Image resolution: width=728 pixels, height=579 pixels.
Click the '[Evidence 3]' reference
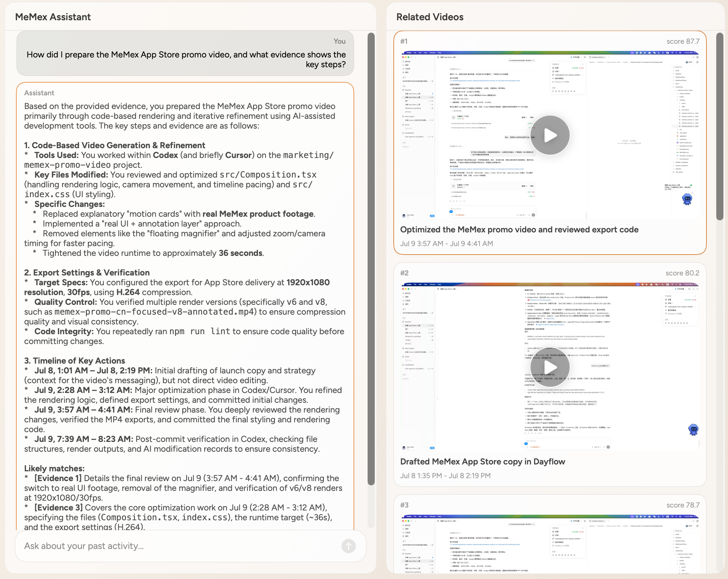58,508
